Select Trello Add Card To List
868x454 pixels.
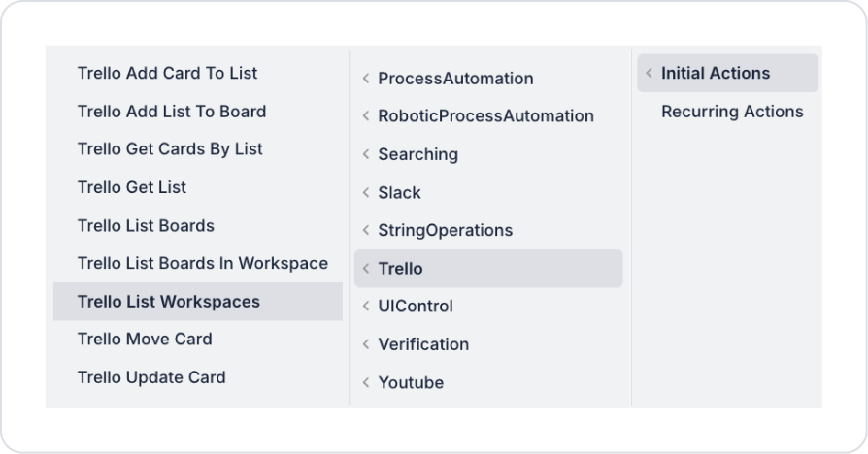pyautogui.click(x=167, y=73)
